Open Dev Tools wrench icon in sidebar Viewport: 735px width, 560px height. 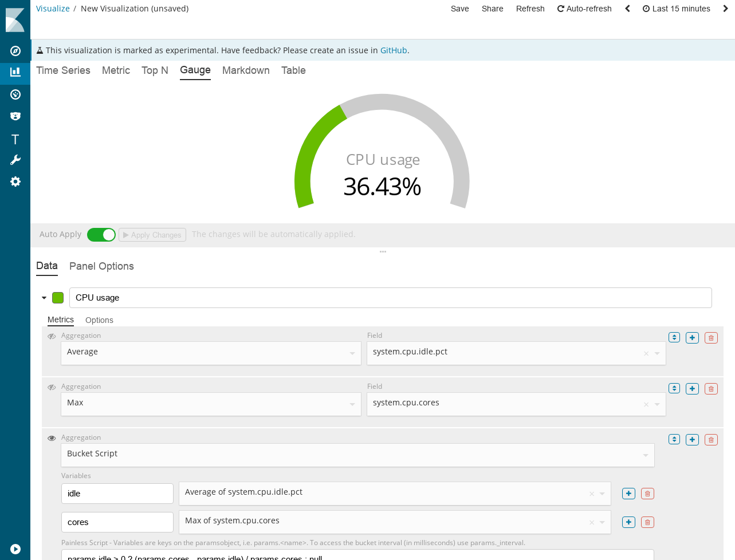point(15,160)
